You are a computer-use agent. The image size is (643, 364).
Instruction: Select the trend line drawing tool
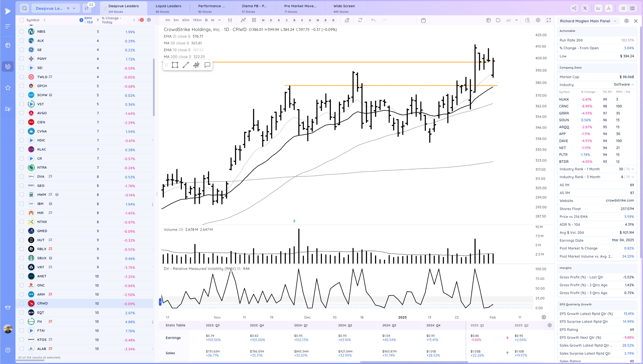186,65
